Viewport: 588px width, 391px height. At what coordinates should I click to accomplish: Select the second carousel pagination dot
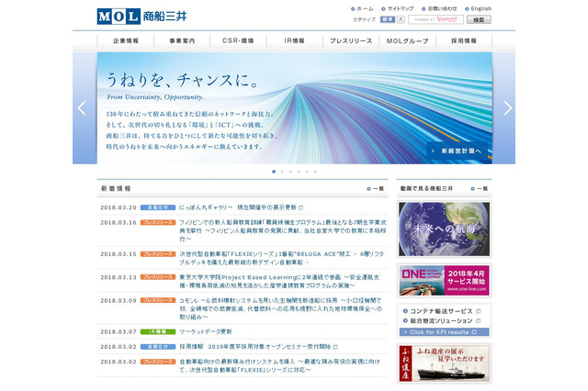282,172
